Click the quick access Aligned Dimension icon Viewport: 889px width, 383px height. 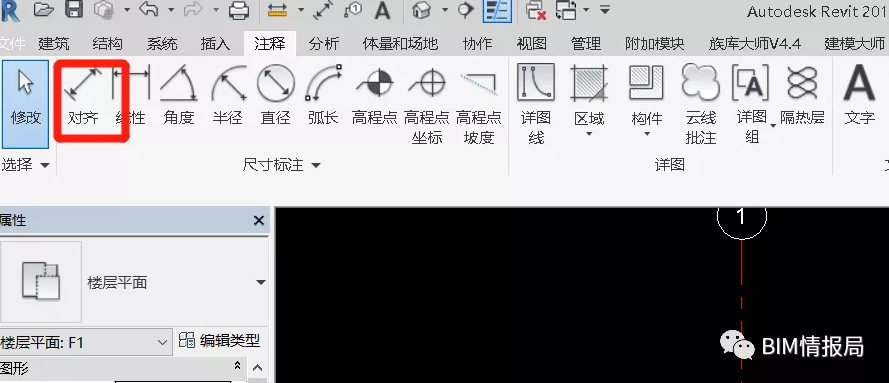pos(323,10)
